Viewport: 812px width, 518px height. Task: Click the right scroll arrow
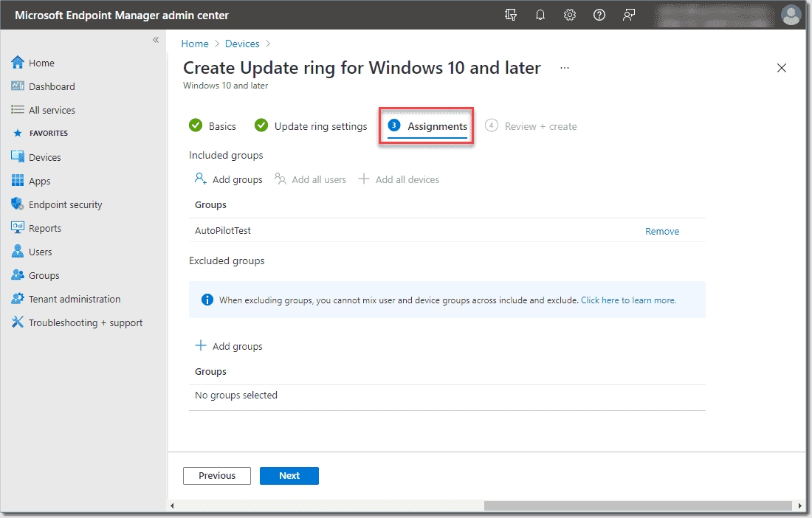pyautogui.click(x=800, y=505)
